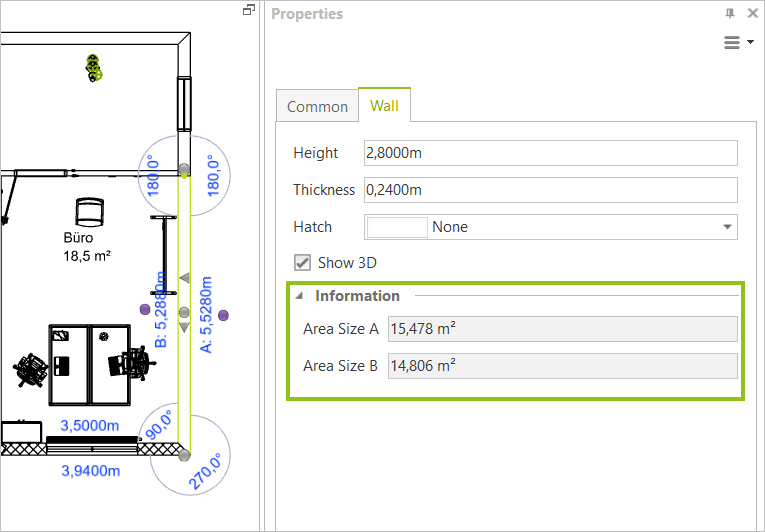Screen dimensions: 765x532
Task: Click the 18,5 m² room area text
Action: [x=87, y=256]
